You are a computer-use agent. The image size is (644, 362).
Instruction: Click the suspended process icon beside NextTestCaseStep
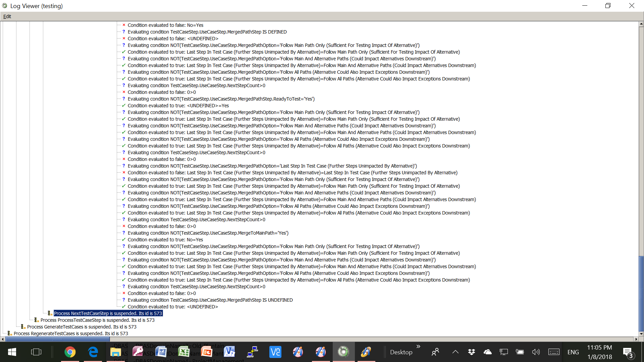(50, 313)
